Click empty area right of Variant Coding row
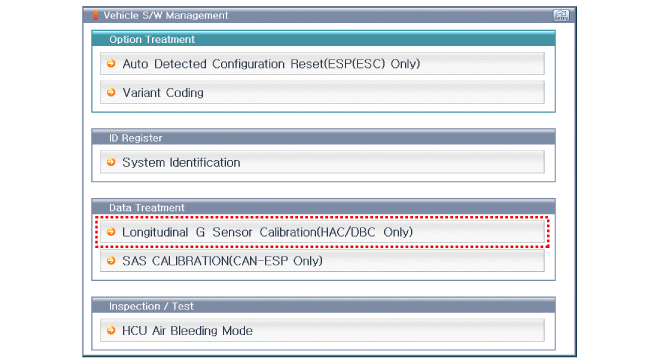Screen dimensions: 660x364 [375, 92]
